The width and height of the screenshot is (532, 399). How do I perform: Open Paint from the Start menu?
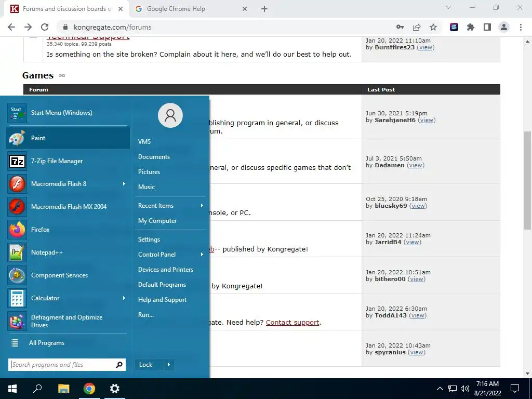68,138
